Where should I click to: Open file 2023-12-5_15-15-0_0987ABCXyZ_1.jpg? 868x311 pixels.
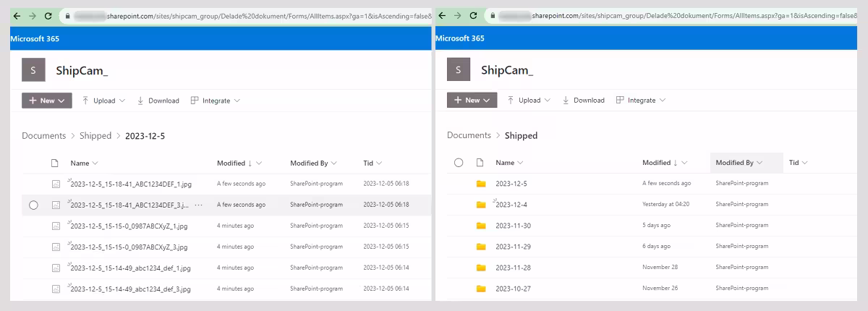(129, 226)
